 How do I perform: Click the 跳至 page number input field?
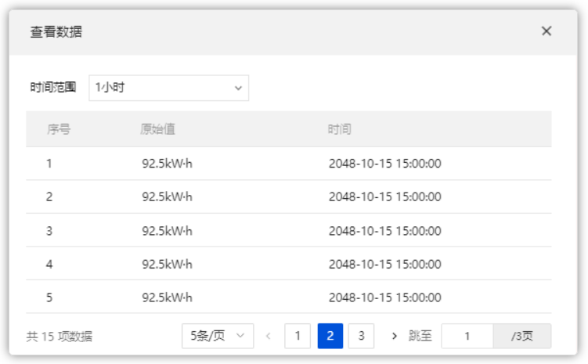pos(467,336)
